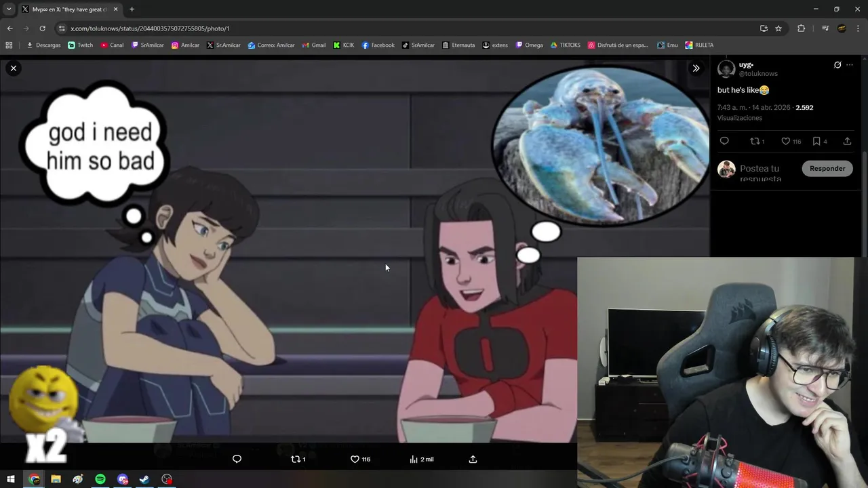
Task: Open the X Sr.Amilcar bookmark
Action: pyautogui.click(x=224, y=45)
